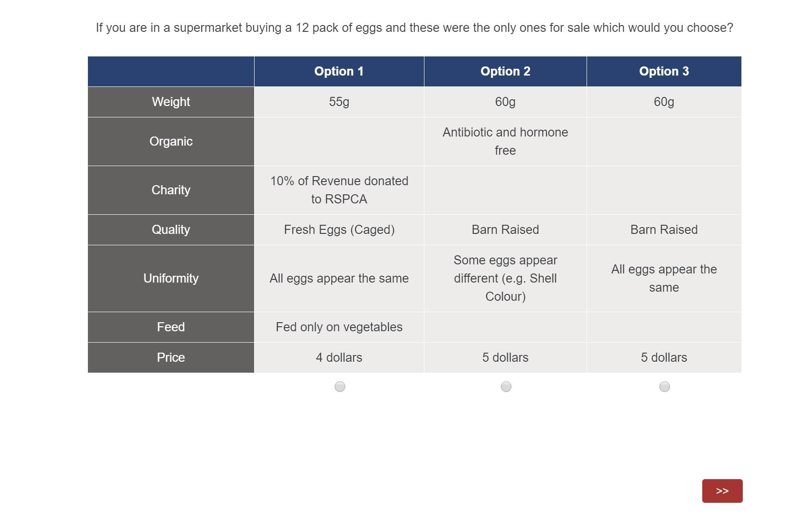Click the Option 1 column header
The height and width of the screenshot is (516, 812).
coord(339,71)
